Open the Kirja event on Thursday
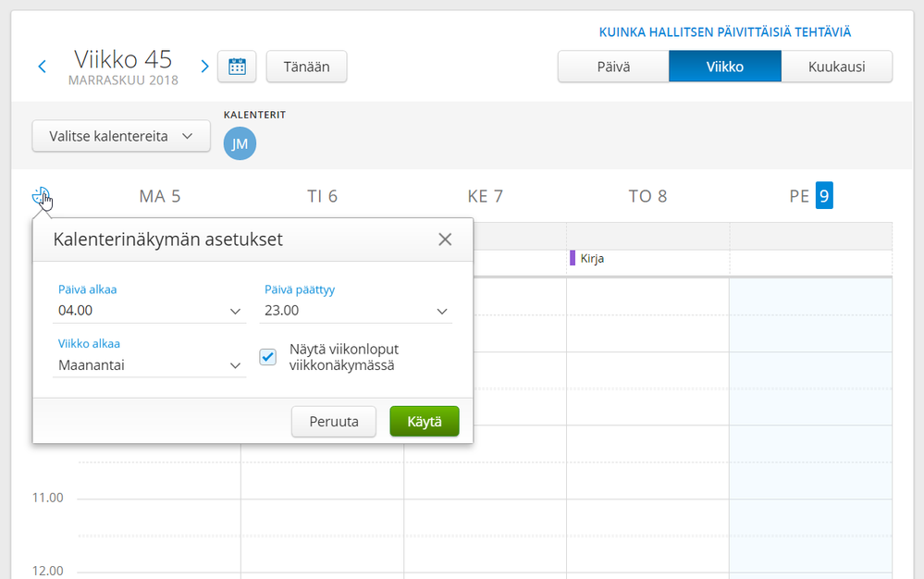The width and height of the screenshot is (924, 579). 592,259
